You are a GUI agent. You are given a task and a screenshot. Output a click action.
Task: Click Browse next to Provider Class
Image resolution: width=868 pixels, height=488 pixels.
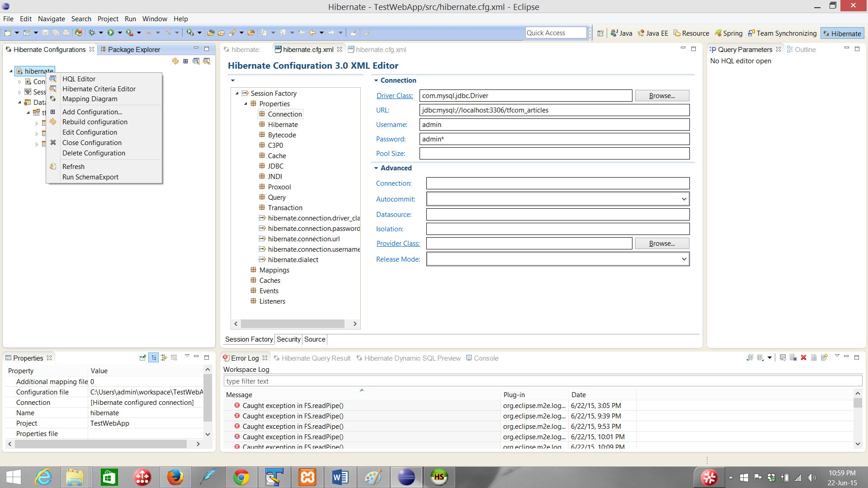[662, 244]
